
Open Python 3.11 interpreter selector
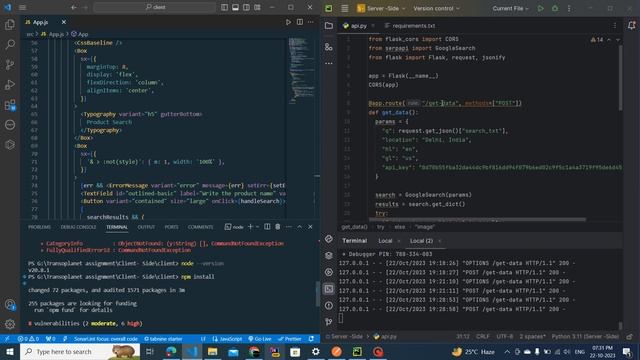pyautogui.click(x=585, y=336)
